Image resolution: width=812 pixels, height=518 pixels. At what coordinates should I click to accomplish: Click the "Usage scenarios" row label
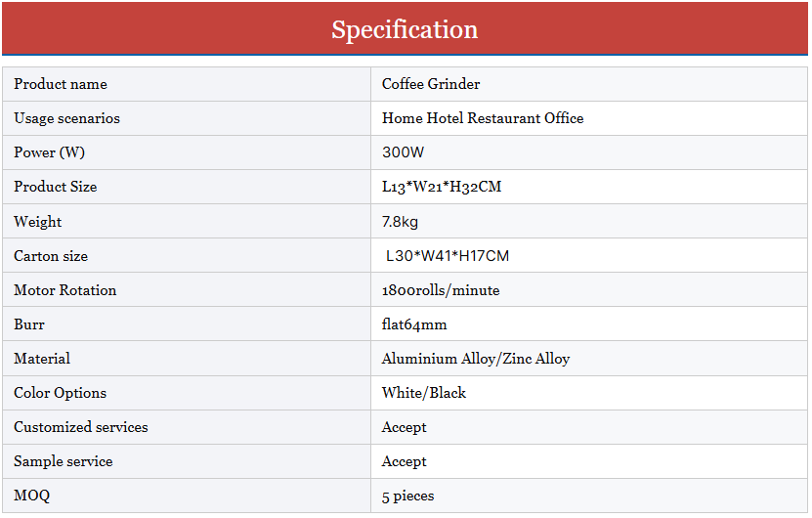pyautogui.click(x=66, y=118)
